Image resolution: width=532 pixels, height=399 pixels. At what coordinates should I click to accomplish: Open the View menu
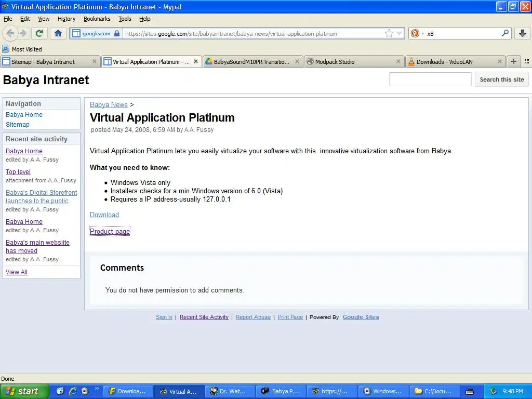(44, 19)
